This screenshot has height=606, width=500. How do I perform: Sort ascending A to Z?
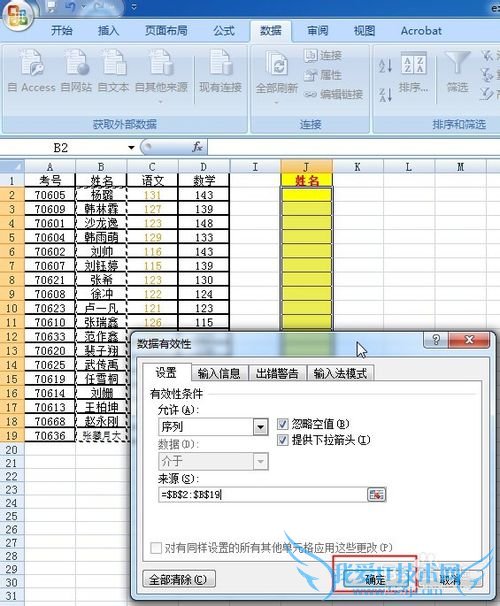(385, 65)
